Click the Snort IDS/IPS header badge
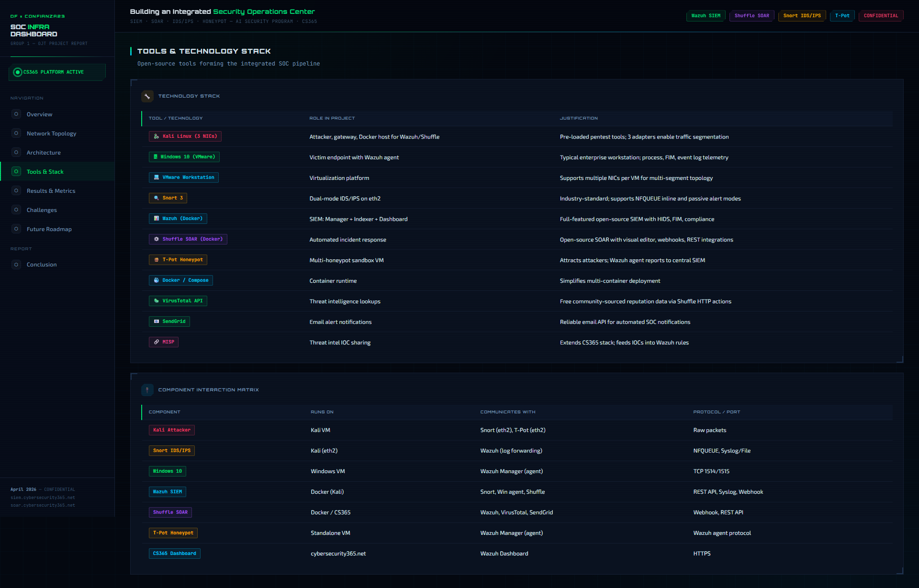 click(x=802, y=16)
